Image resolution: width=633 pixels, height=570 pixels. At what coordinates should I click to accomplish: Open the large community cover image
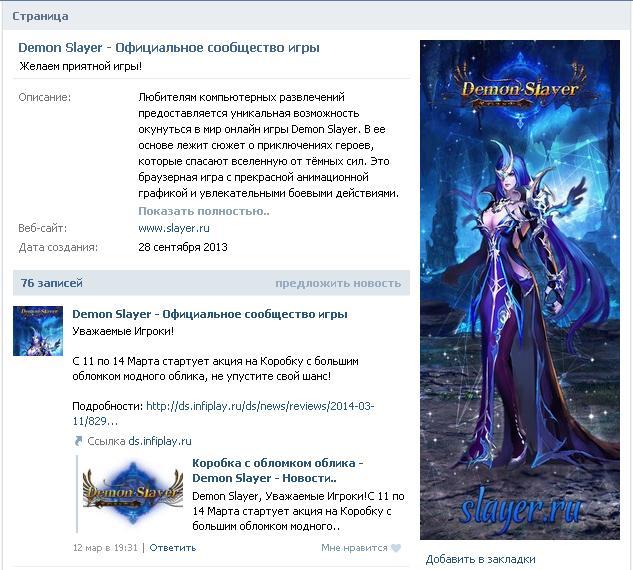click(520, 290)
